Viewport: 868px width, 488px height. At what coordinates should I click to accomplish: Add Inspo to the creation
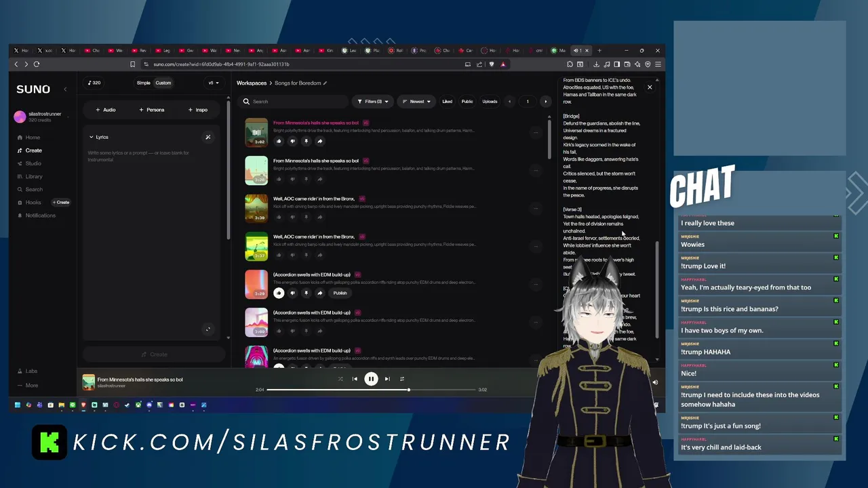click(198, 110)
